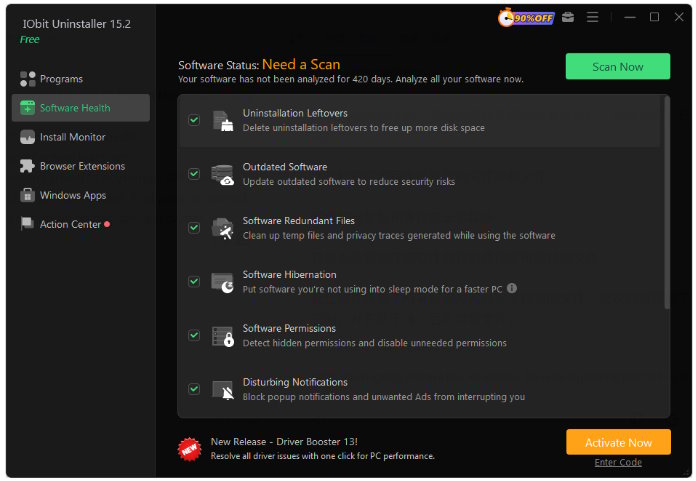
Task: Click the Uninstallation Leftovers broom icon
Action: click(223, 121)
